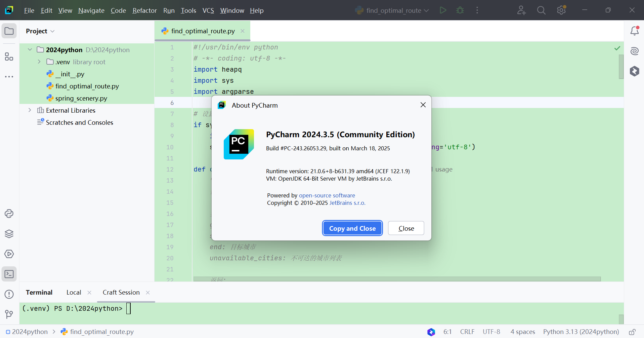Viewport: 644px width, 338px height.
Task: Click Close button in About dialog
Action: [x=406, y=228]
